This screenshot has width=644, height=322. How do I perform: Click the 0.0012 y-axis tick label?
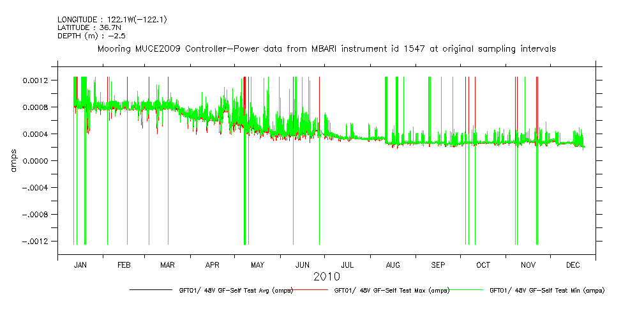tap(36, 80)
